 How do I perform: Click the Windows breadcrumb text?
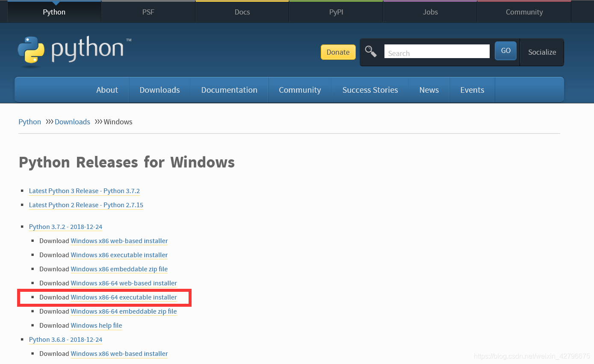coord(118,122)
